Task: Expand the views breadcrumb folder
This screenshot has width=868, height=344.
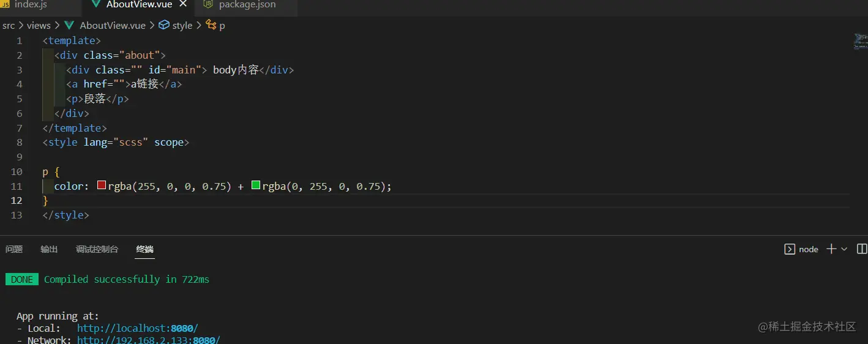Action: (x=39, y=25)
